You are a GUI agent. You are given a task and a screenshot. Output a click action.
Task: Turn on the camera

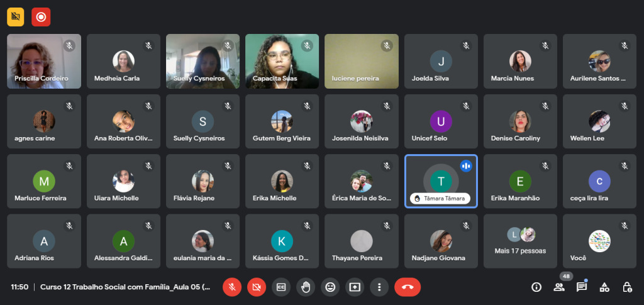tap(257, 287)
